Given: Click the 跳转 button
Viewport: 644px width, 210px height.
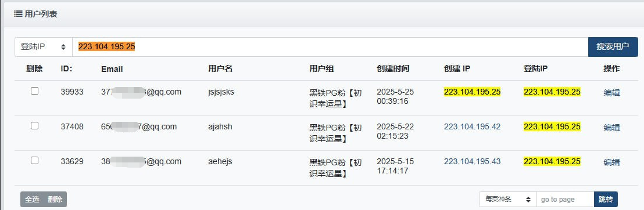Looking at the screenshot, I should [606, 200].
